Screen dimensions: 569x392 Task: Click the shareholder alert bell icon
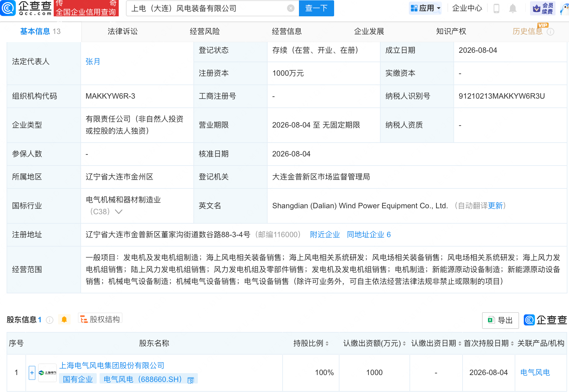pyautogui.click(x=64, y=319)
